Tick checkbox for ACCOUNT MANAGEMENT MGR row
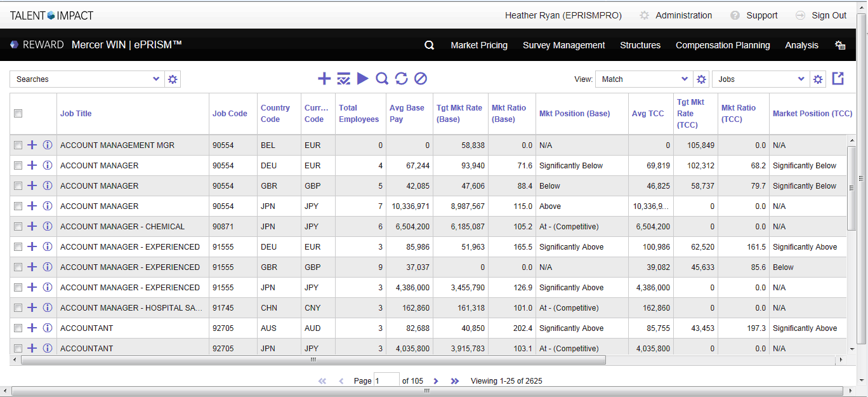The height and width of the screenshot is (397, 868). pyautogui.click(x=18, y=145)
